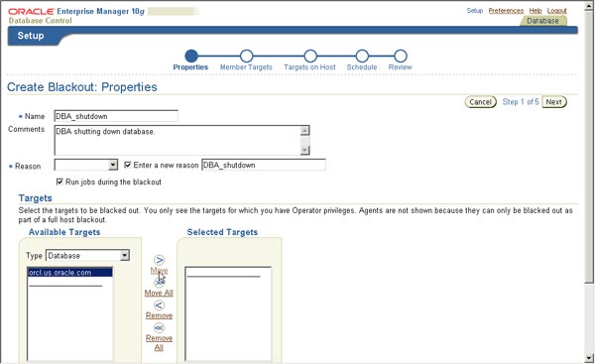Select orcl.us.oracle.com in Available Targets
This screenshot has height=364, width=595.
point(69,273)
